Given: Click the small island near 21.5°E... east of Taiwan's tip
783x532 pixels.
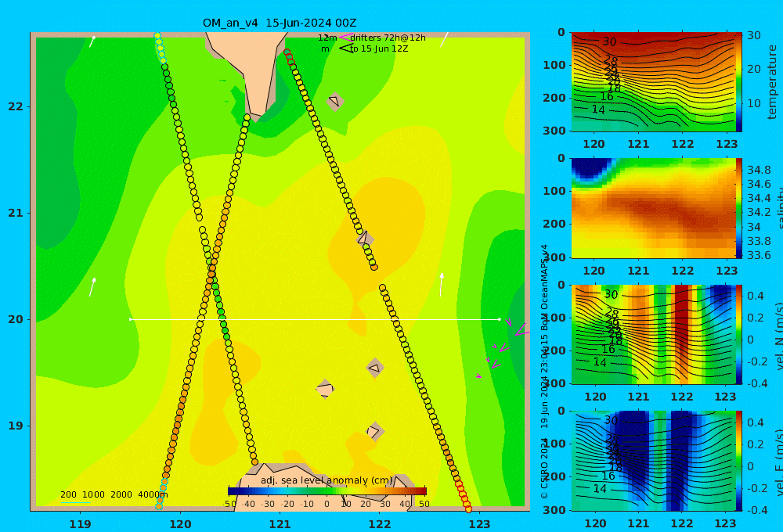Looking at the screenshot, I should [x=334, y=101].
